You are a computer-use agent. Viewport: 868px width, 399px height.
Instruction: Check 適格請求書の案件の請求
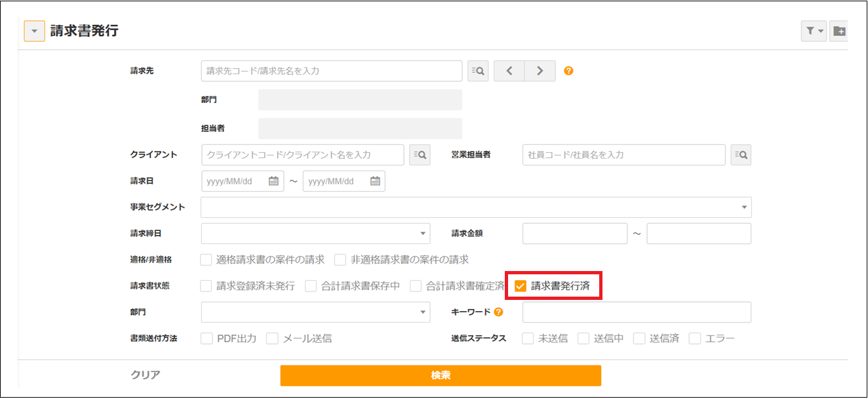pyautogui.click(x=207, y=260)
